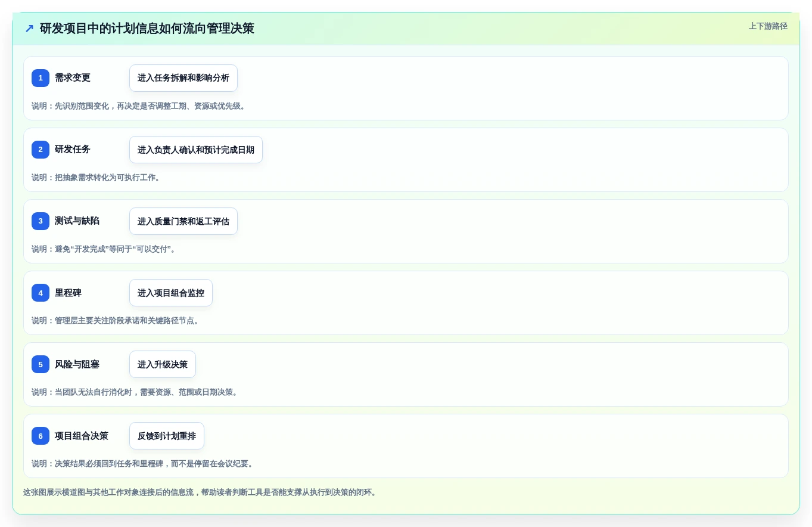Image resolution: width=812 pixels, height=527 pixels.
Task: Select step number 4 badge
Action: 41,293
